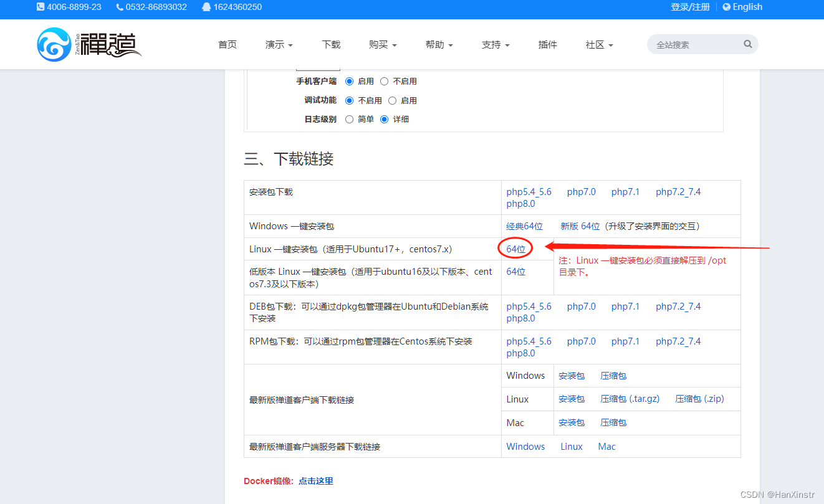Go to 首页 in the navigation
This screenshot has width=824, height=504.
tap(228, 44)
